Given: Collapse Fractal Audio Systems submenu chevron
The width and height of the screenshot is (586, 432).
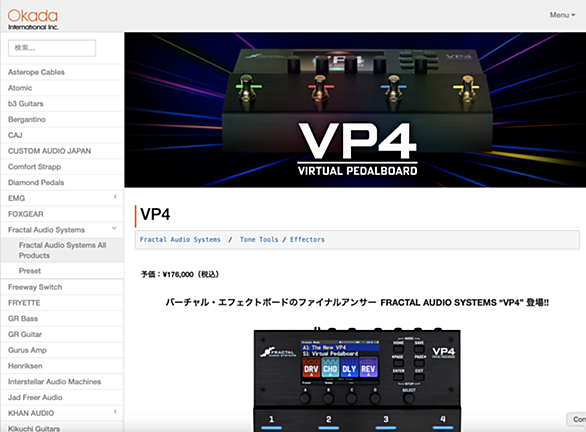Looking at the screenshot, I should (x=114, y=228).
